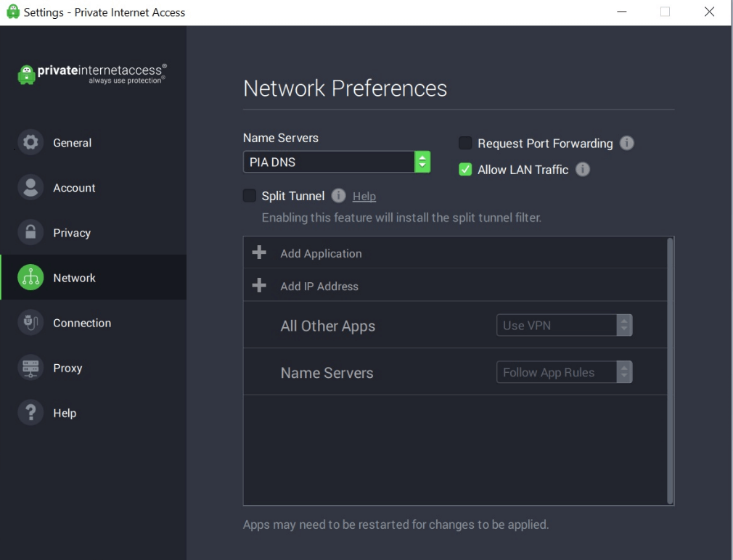
Task: Select the Network tab
Action: click(x=94, y=277)
